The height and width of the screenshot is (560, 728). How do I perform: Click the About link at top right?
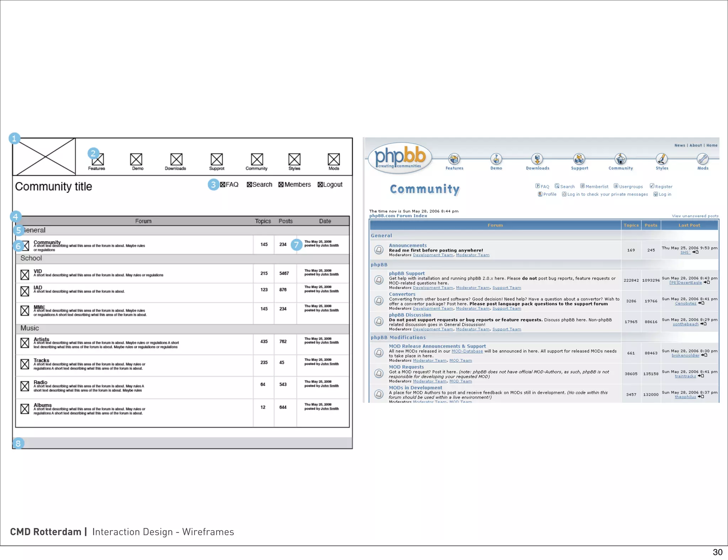[x=696, y=145]
